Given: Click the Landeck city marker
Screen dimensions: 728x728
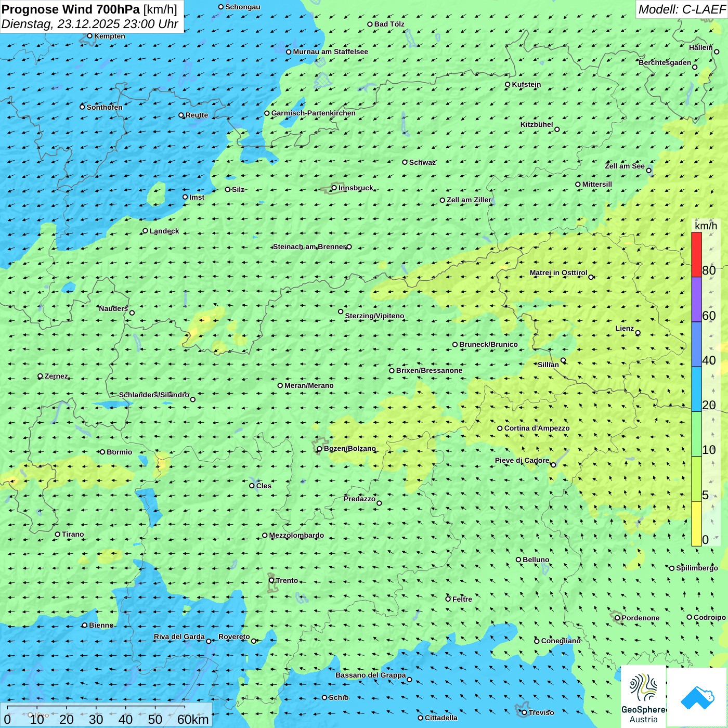Looking at the screenshot, I should (145, 231).
